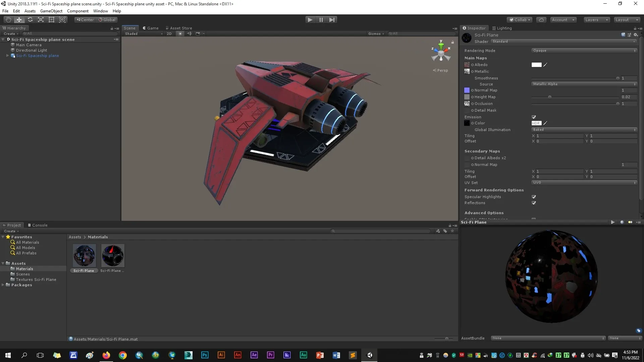
Task: Open the Rendering Mode dropdown
Action: [x=584, y=50]
